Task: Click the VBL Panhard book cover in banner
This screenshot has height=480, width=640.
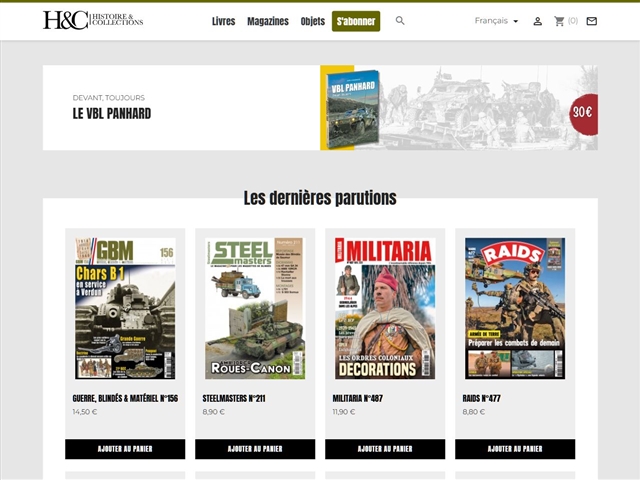Action: [x=353, y=109]
